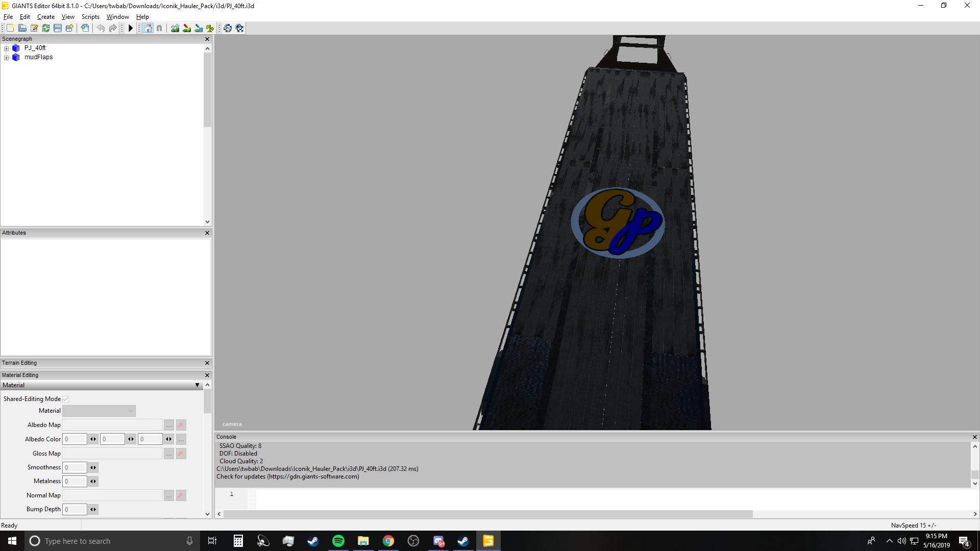Click the green Reload file icon
The height and width of the screenshot is (551, 980).
(x=46, y=29)
